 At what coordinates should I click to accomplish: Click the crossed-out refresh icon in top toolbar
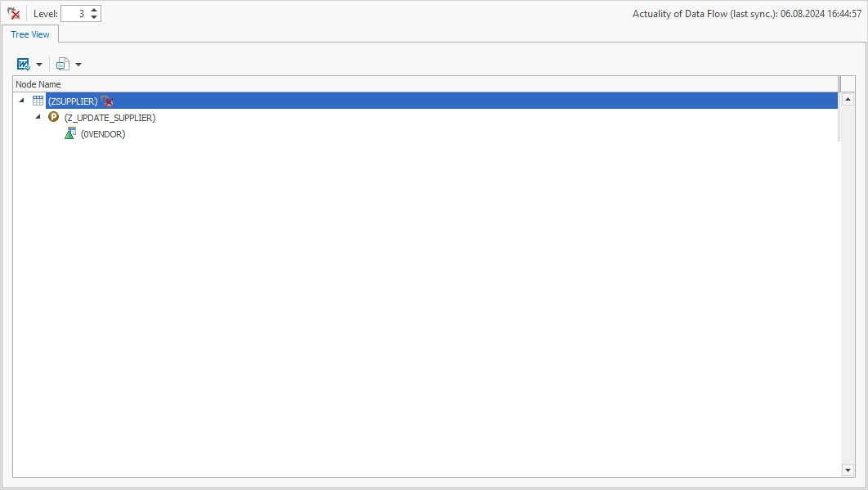tap(13, 14)
